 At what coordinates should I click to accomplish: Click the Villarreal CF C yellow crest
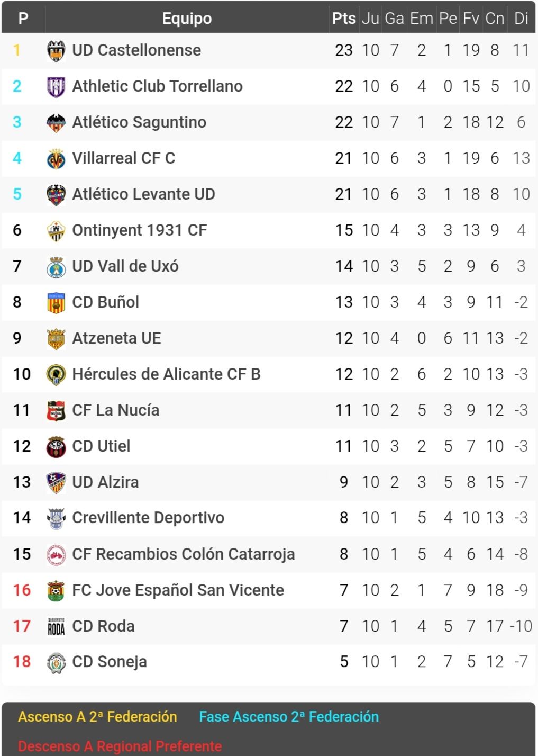(56, 159)
